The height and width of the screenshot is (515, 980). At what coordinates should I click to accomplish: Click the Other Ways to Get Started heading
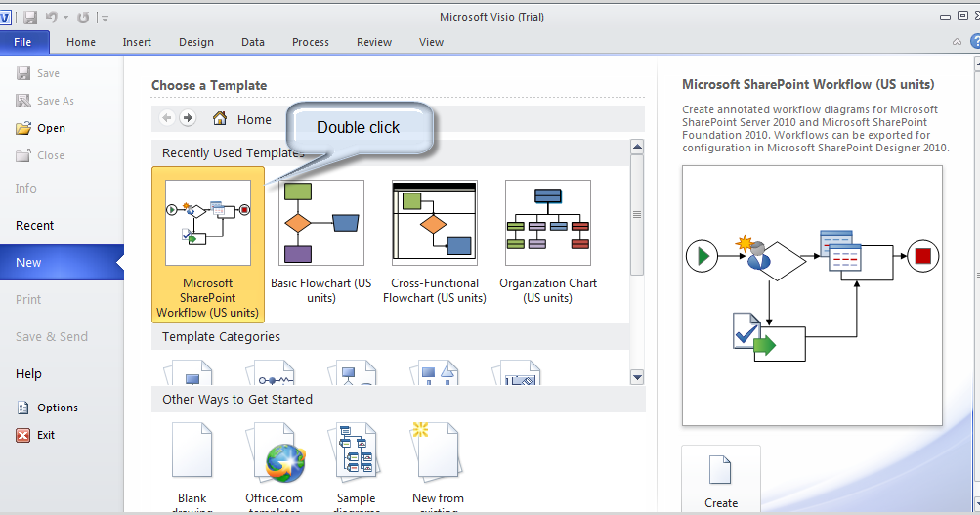click(x=237, y=400)
